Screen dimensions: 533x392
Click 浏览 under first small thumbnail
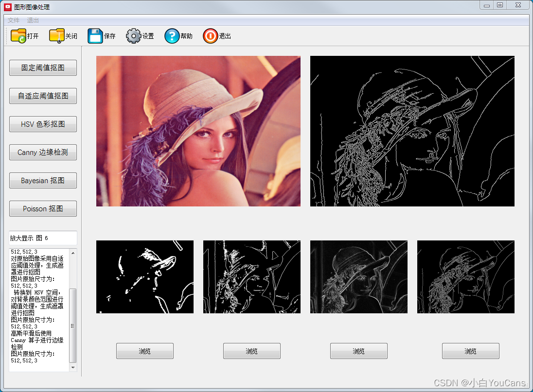(x=145, y=351)
